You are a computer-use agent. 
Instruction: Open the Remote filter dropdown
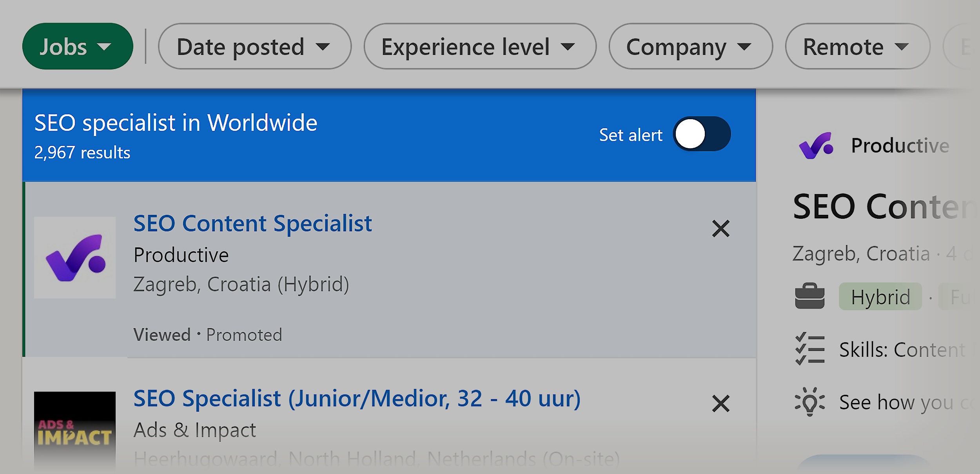click(857, 46)
